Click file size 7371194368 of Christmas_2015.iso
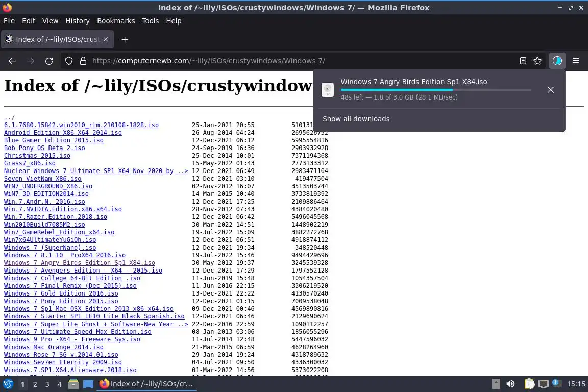The image size is (588, 392). tap(310, 156)
